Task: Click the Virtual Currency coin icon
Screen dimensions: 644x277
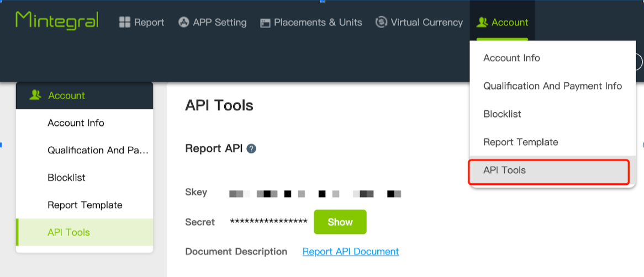Action: (x=381, y=22)
